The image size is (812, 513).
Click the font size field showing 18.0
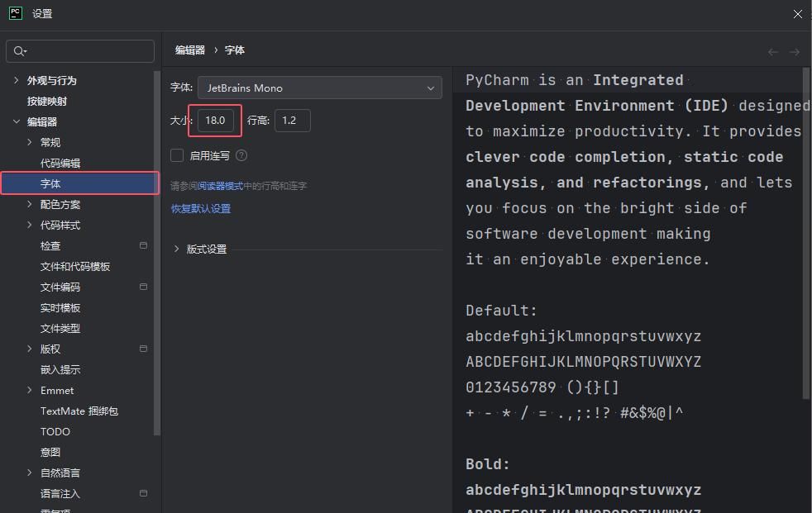point(215,121)
